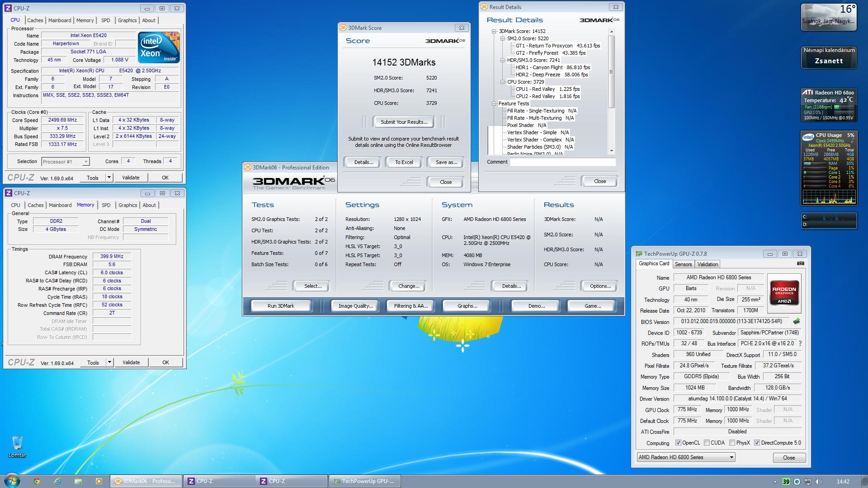Screen dimensions: 868x488
Task: Collapse 3DMark Score tree node
Action: (494, 31)
